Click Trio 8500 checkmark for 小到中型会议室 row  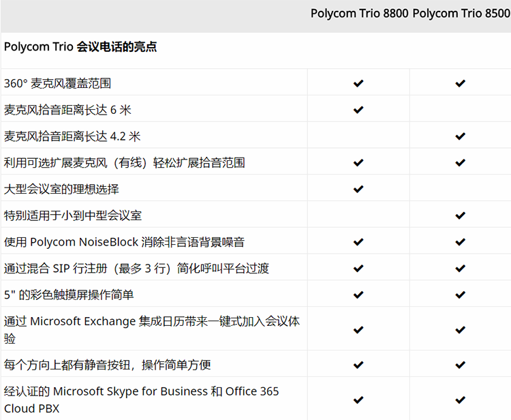[x=460, y=215]
